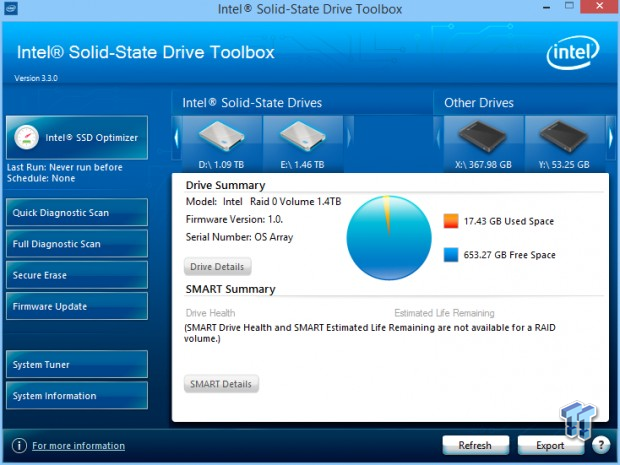The height and width of the screenshot is (465, 620).
Task: Show next Other Drives with right arrow
Action: tap(611, 138)
